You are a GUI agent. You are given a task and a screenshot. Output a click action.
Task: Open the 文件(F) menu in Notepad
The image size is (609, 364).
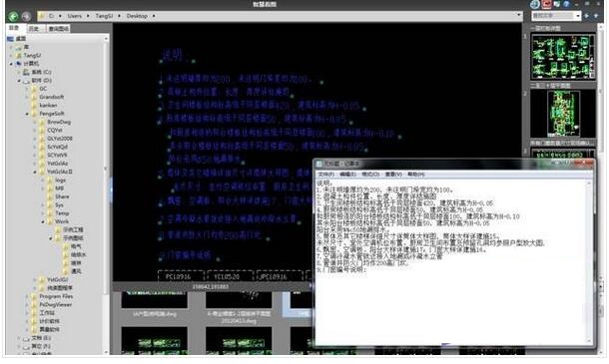tap(326, 175)
